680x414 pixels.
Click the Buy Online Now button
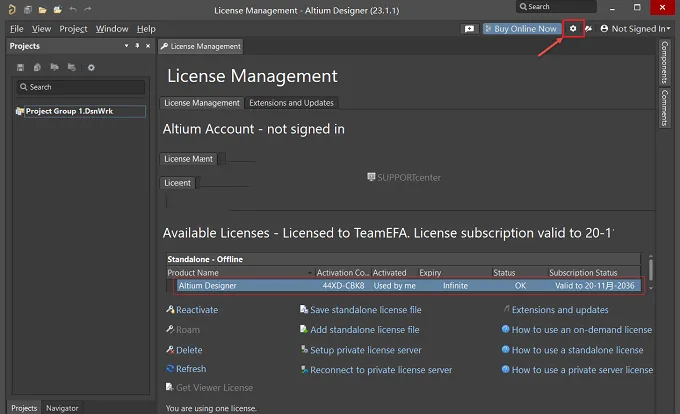click(x=522, y=29)
